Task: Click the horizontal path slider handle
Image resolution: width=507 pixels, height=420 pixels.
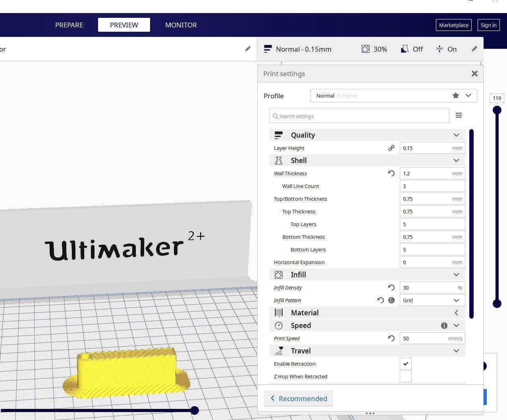Action: (x=195, y=410)
